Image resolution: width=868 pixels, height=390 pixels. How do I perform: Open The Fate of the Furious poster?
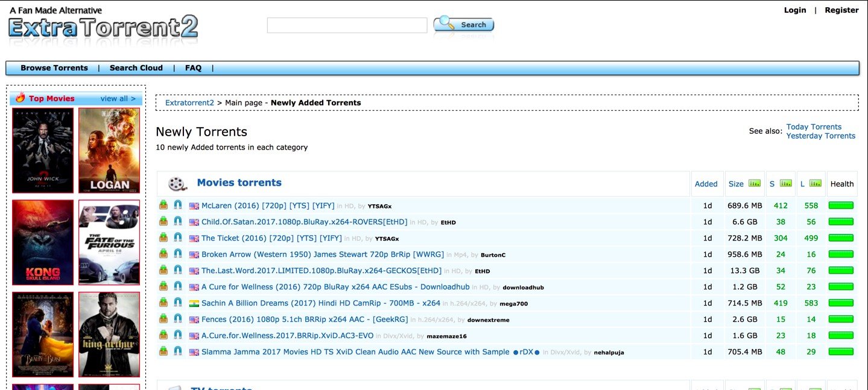109,242
